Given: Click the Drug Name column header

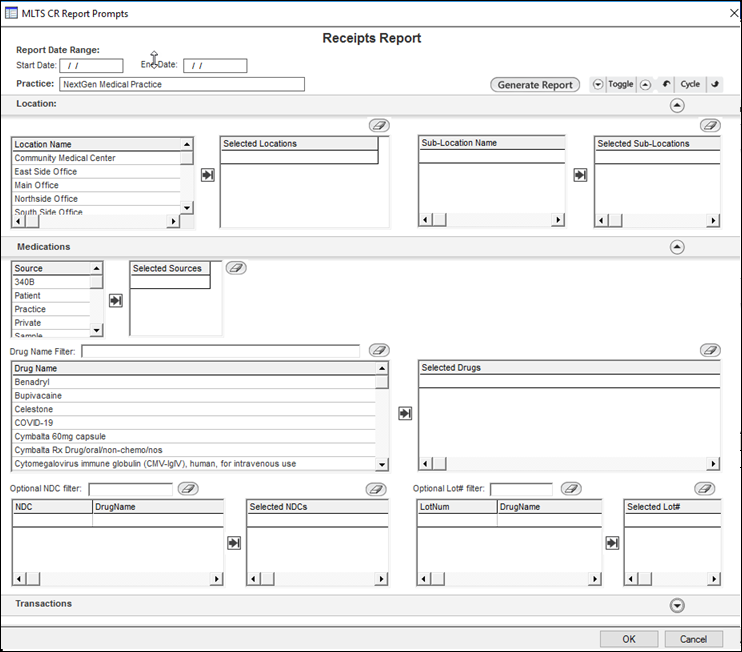Looking at the screenshot, I should (x=194, y=369).
